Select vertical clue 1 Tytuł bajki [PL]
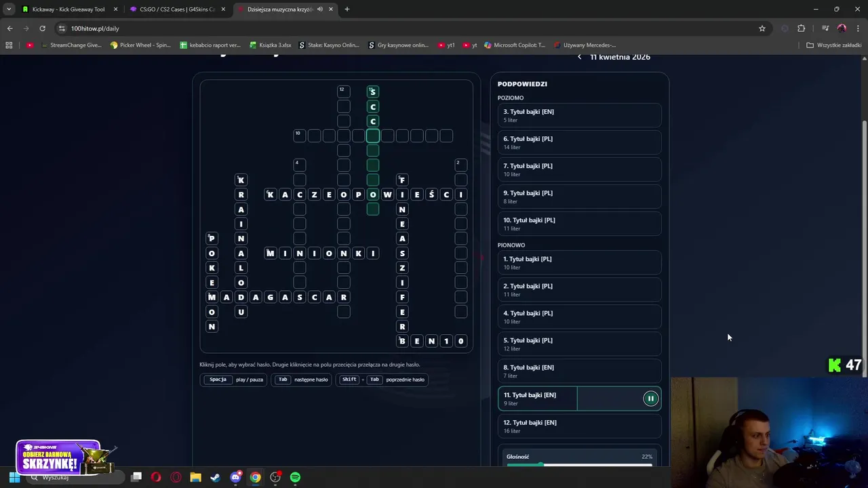This screenshot has height=488, width=868. point(579,263)
